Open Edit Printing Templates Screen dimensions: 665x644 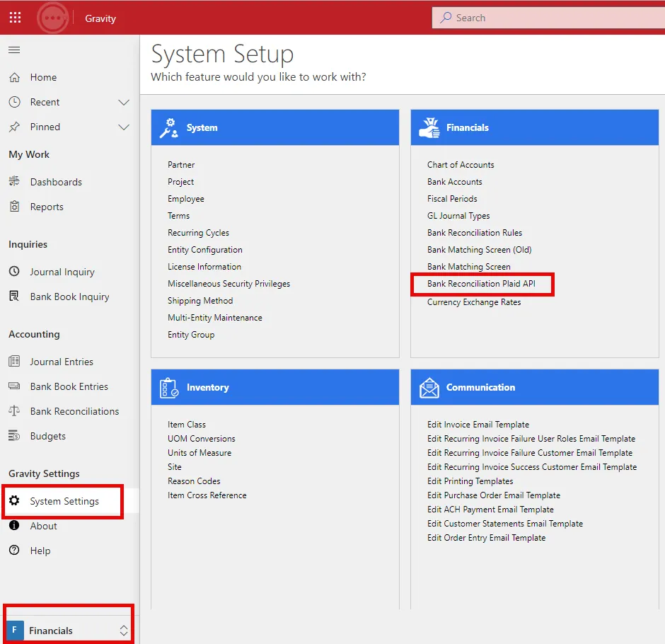(470, 481)
